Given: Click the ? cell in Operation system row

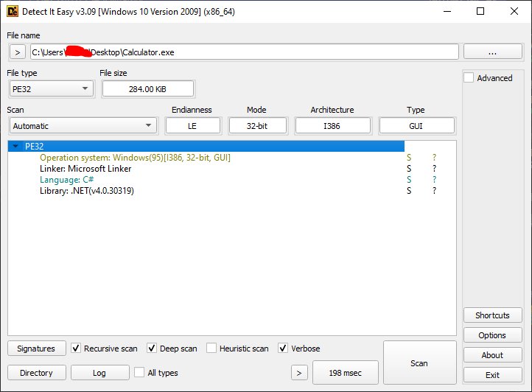Looking at the screenshot, I should pos(434,158).
